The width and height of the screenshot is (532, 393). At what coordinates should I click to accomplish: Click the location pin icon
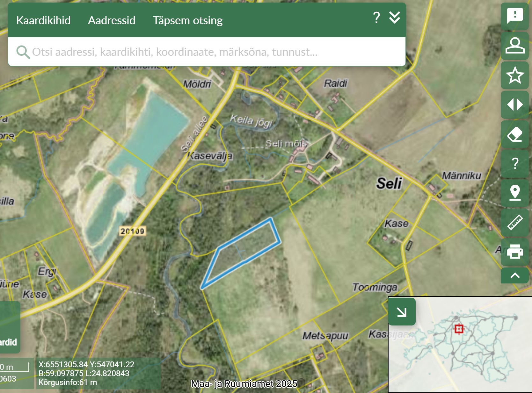pyautogui.click(x=514, y=193)
